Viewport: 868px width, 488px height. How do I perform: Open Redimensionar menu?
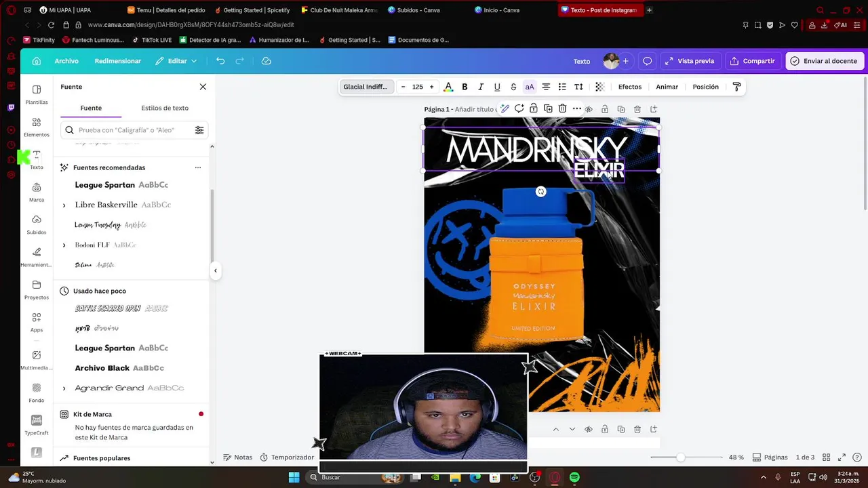click(x=118, y=61)
